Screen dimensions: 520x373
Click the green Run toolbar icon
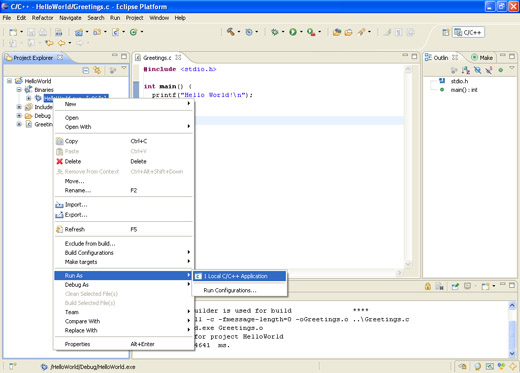[x=293, y=32]
